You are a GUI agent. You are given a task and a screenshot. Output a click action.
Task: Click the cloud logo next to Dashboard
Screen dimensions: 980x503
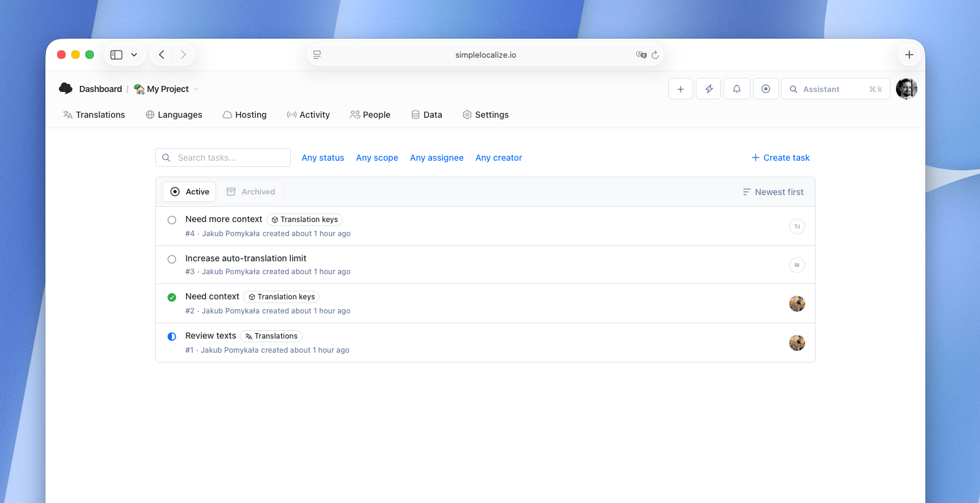(x=66, y=89)
